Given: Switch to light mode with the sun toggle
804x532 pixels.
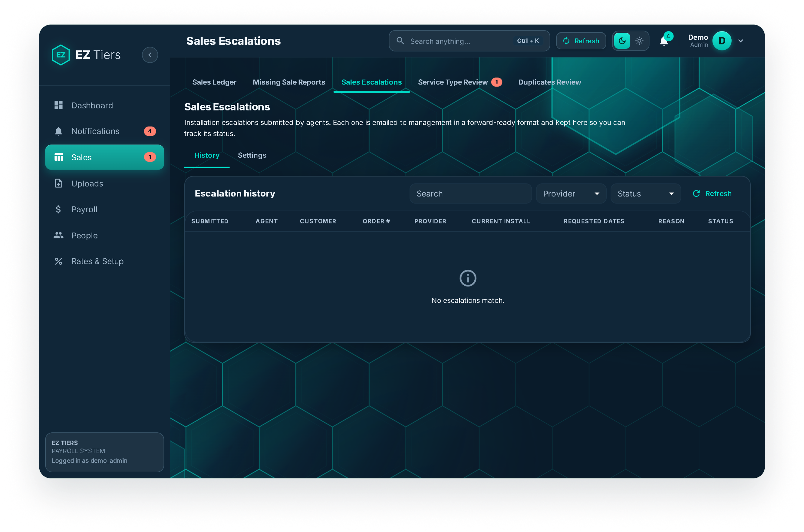Looking at the screenshot, I should point(639,41).
